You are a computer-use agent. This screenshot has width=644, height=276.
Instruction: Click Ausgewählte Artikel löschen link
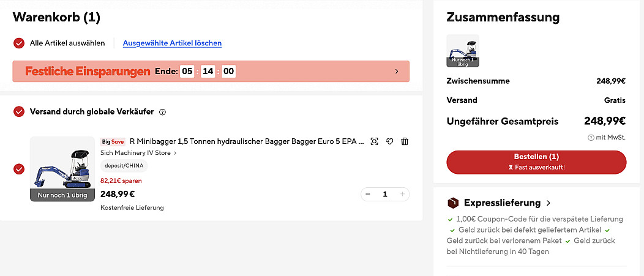[x=172, y=43]
